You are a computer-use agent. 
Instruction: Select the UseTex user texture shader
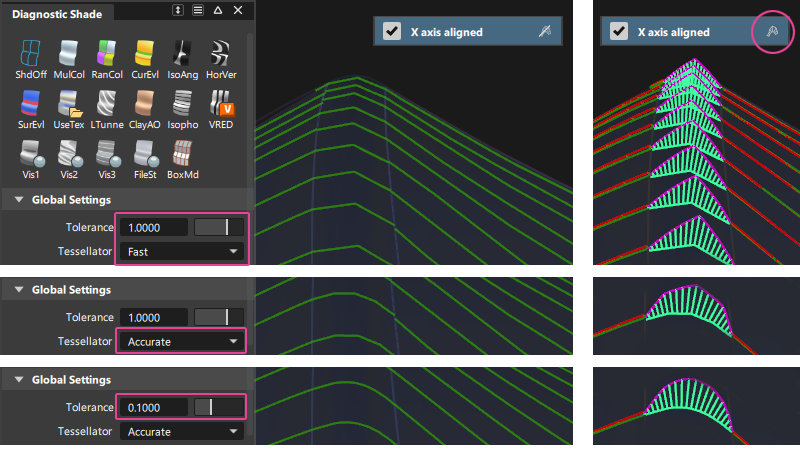point(68,109)
